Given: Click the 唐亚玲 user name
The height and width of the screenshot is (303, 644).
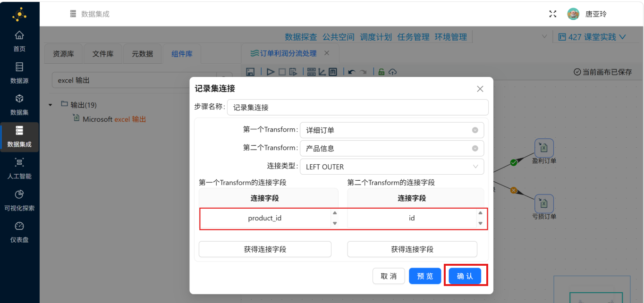Looking at the screenshot, I should (x=596, y=14).
